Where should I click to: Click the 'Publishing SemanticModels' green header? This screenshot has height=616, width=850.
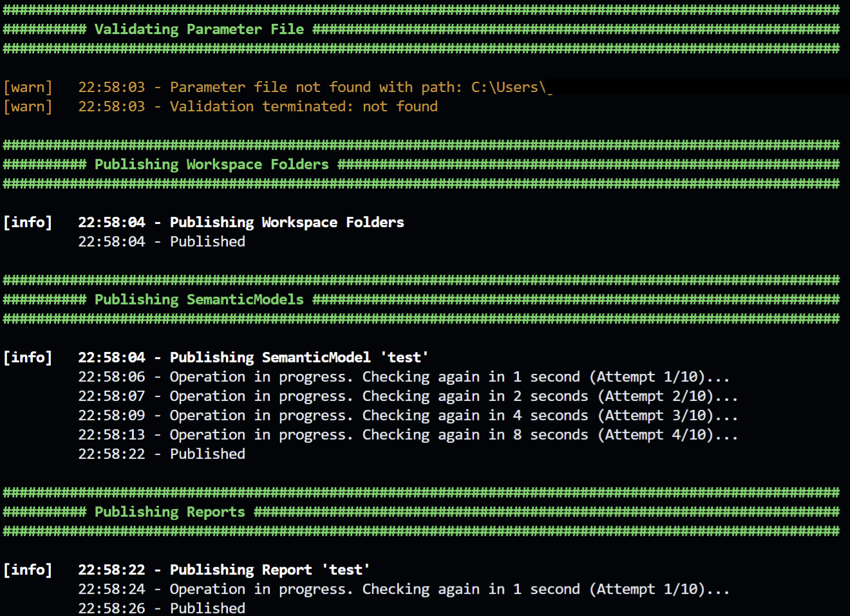199,300
